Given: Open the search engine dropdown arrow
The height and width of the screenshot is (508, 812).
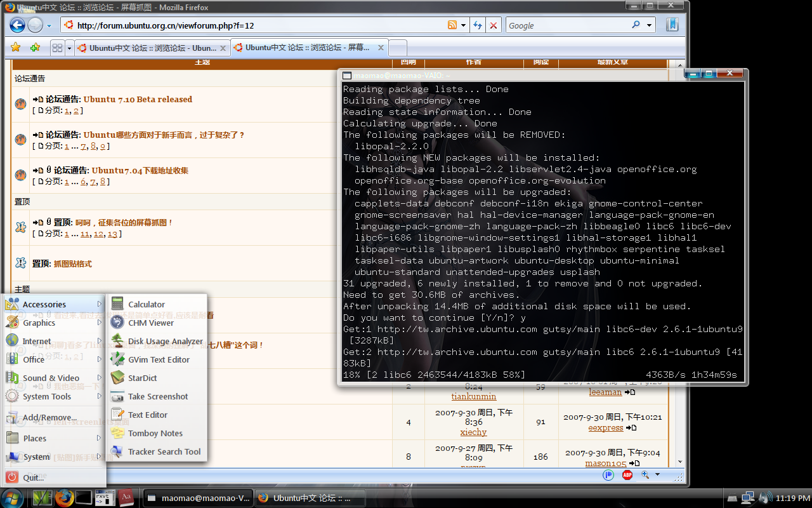Looking at the screenshot, I should pyautogui.click(x=649, y=25).
